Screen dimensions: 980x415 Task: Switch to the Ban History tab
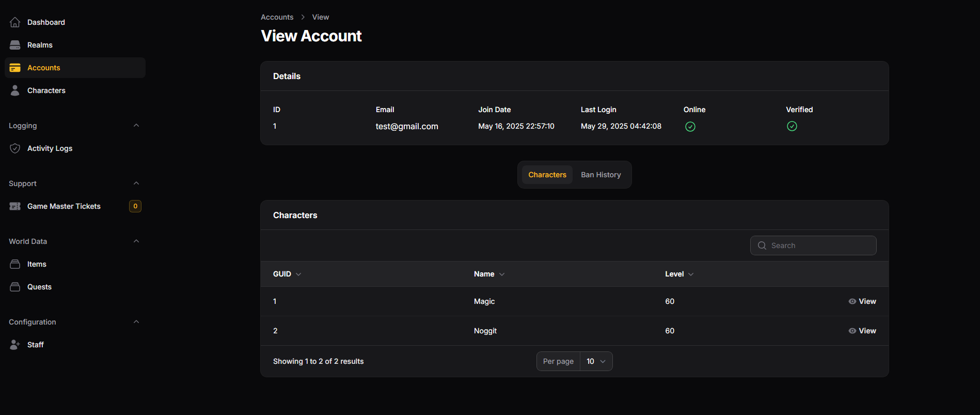coord(600,175)
